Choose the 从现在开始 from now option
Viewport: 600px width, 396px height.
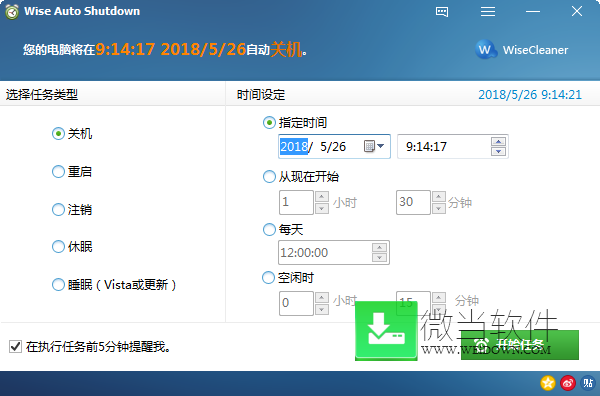[269, 176]
